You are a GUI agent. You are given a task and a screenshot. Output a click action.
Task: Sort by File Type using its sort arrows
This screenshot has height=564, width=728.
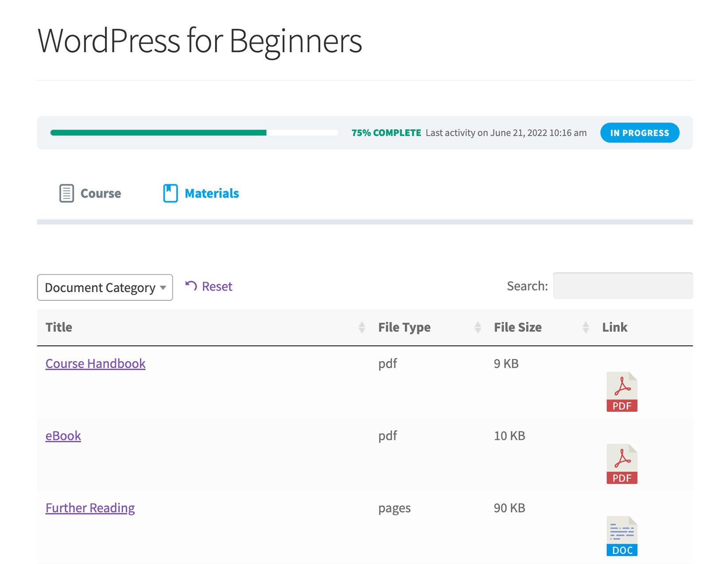point(478,327)
